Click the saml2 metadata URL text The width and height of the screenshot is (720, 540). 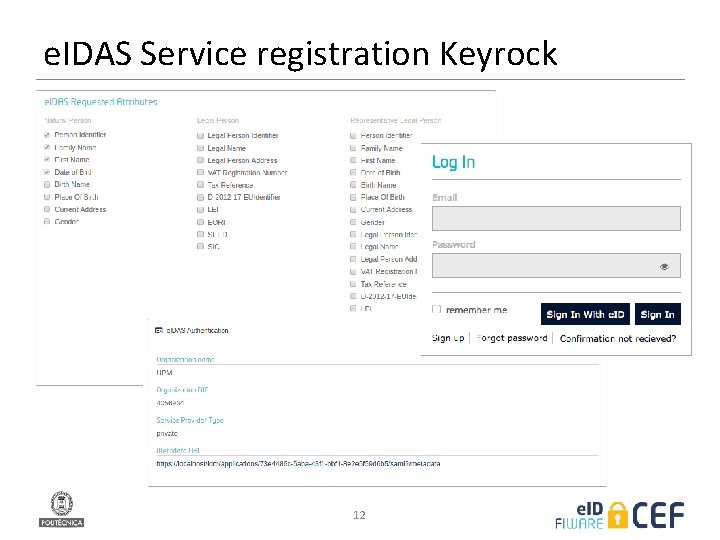298,463
